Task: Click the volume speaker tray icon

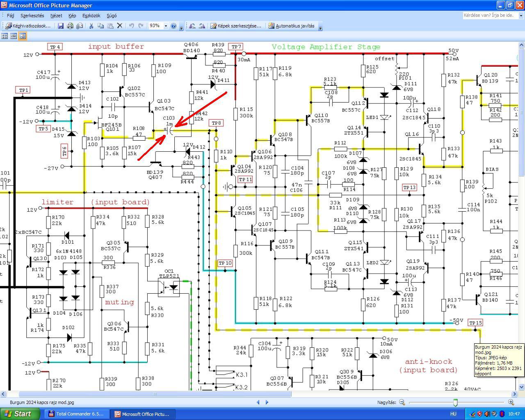Action: coord(487,414)
